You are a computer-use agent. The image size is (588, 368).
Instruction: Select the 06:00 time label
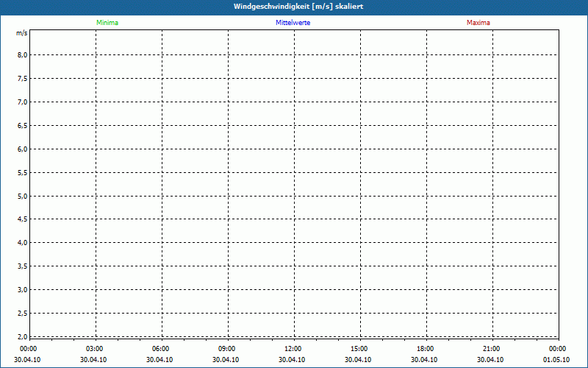click(161, 349)
